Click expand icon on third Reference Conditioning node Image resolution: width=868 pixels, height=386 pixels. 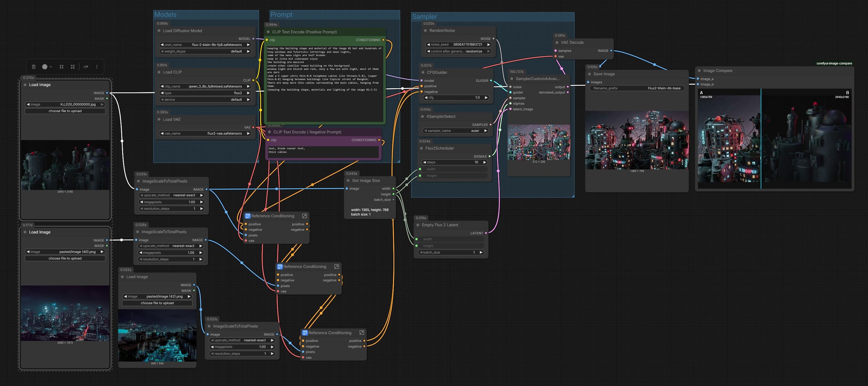[362, 333]
